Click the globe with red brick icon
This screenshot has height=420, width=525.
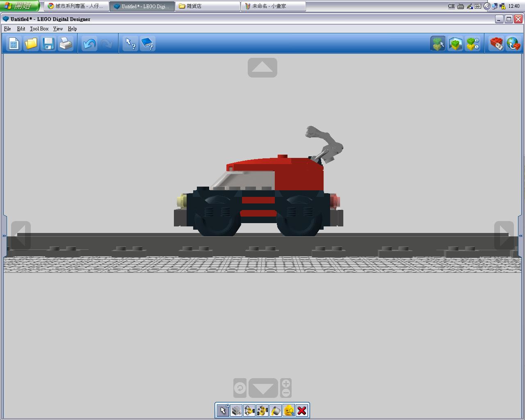pos(514,43)
